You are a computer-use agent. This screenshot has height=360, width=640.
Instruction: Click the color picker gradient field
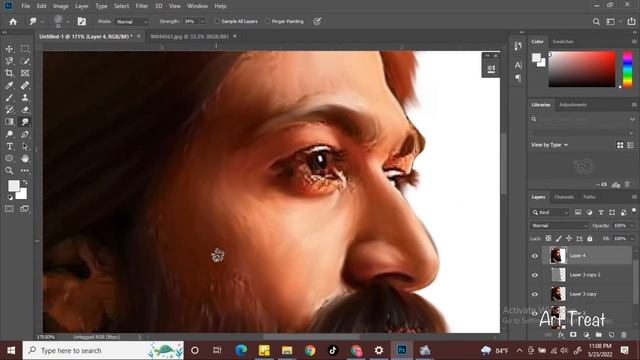(582, 69)
